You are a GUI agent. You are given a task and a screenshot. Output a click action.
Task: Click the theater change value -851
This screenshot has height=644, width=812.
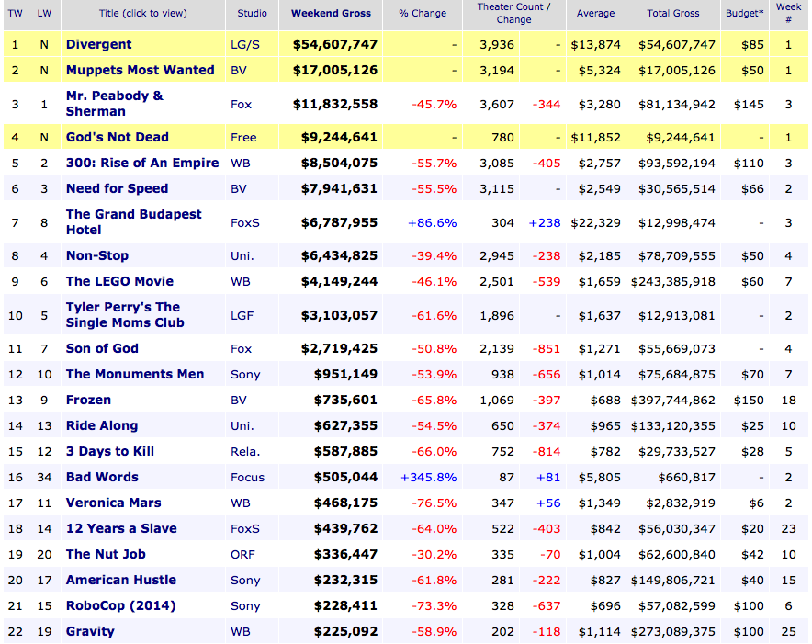point(547,349)
